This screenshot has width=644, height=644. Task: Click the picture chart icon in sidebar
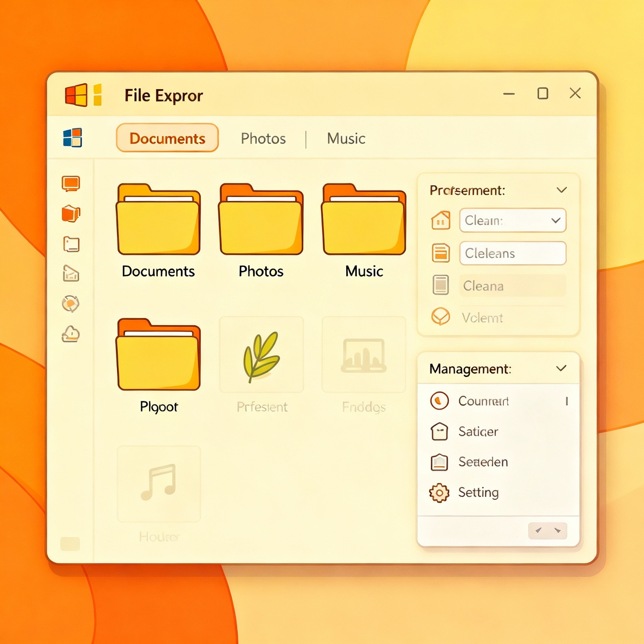tap(71, 274)
